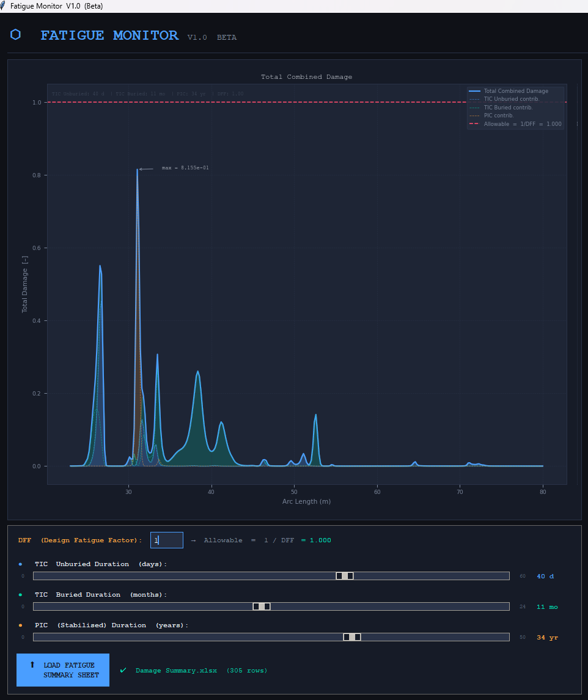This screenshot has height=700, width=588.
Task: Select the Total Combined Damage legend entry
Action: 515,91
